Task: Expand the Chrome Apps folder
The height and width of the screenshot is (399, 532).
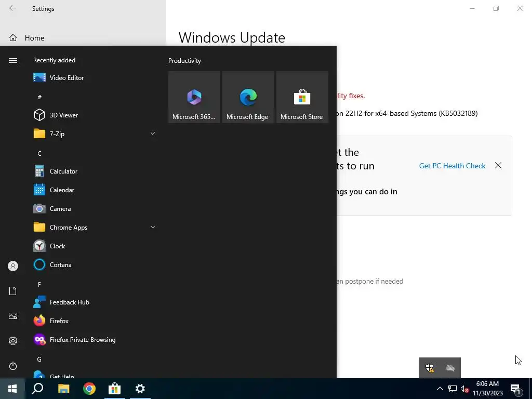Action: pyautogui.click(x=95, y=228)
